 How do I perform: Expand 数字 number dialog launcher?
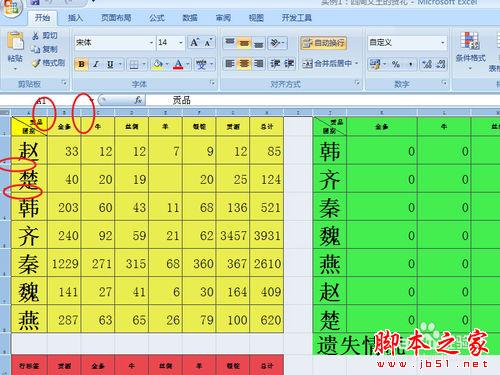[x=444, y=83]
